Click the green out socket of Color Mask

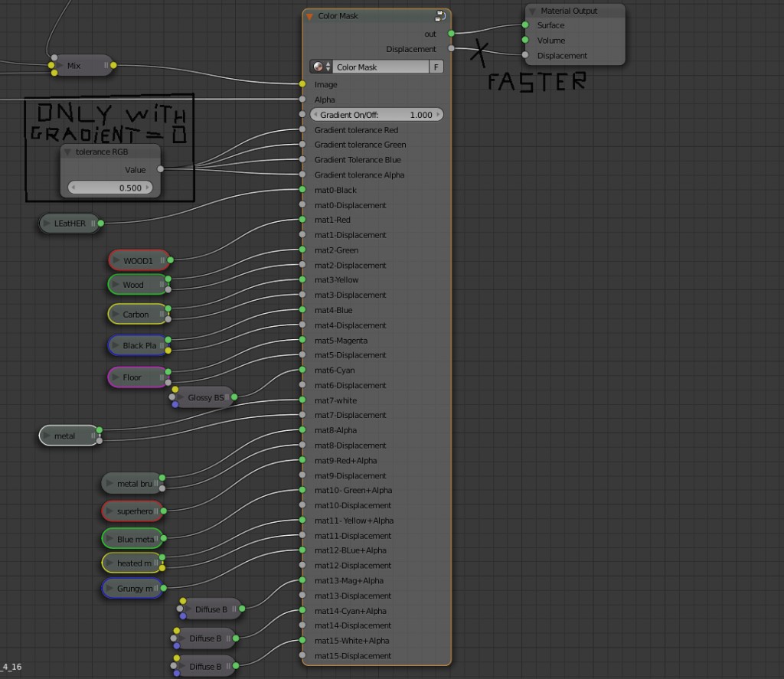[x=451, y=34]
